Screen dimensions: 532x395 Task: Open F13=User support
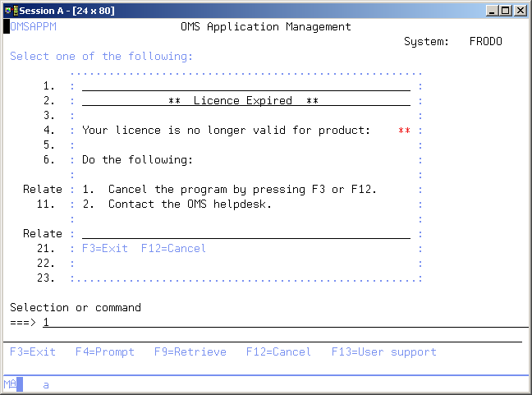pyautogui.click(x=383, y=351)
